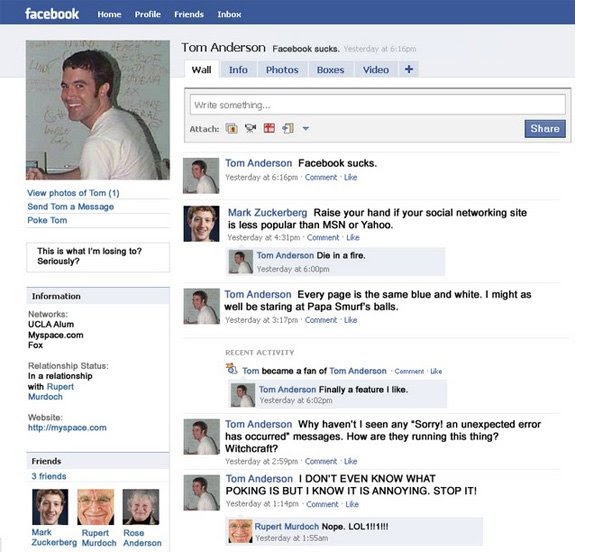
Task: Switch to the Video tab
Action: click(376, 70)
